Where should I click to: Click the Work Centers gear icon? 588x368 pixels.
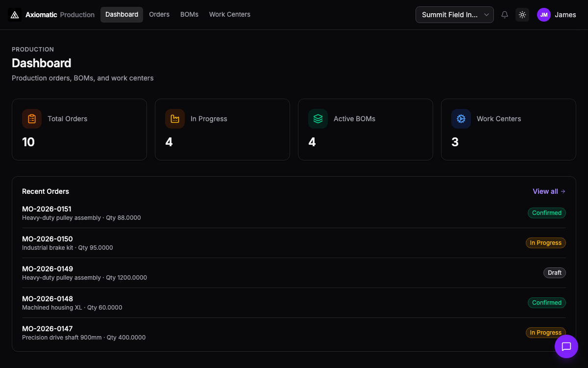461,119
